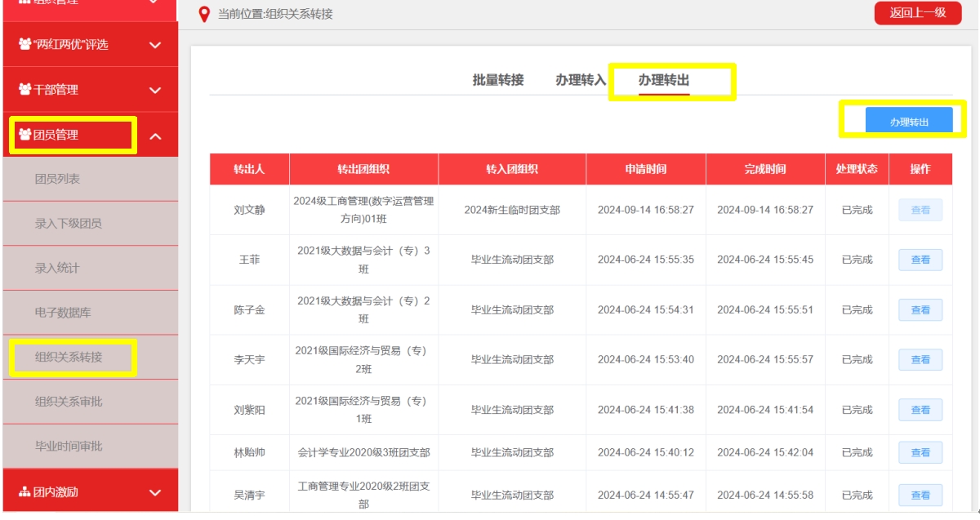This screenshot has width=980, height=520.
Task: Click the red location pin icon
Action: point(204,14)
